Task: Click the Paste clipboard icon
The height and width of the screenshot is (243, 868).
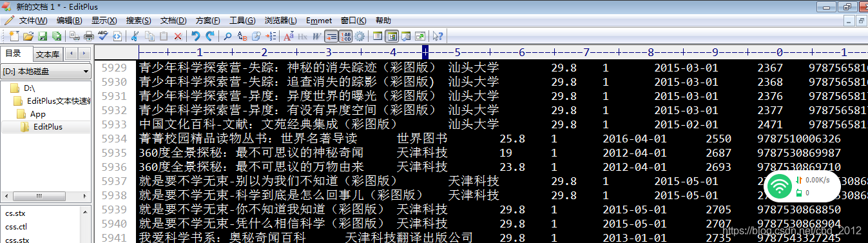Action: point(164,36)
